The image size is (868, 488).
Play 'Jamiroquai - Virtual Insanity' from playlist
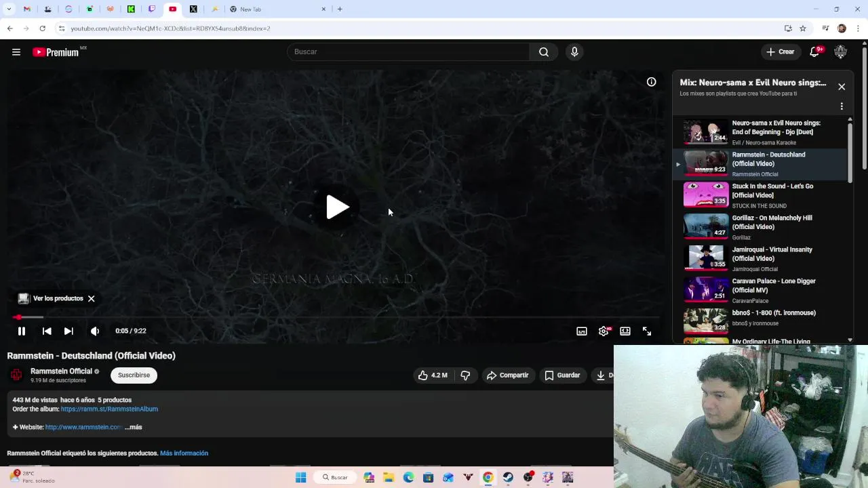coord(760,259)
